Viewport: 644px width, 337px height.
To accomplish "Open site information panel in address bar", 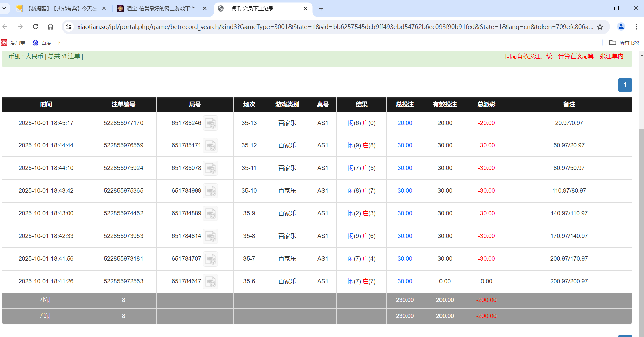I will point(69,26).
